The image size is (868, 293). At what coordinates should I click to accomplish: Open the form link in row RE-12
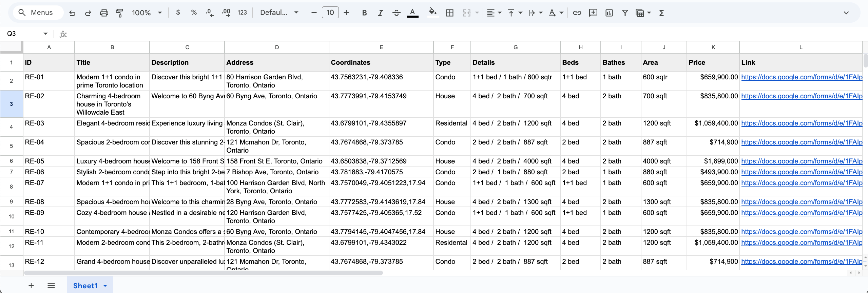[802, 261]
